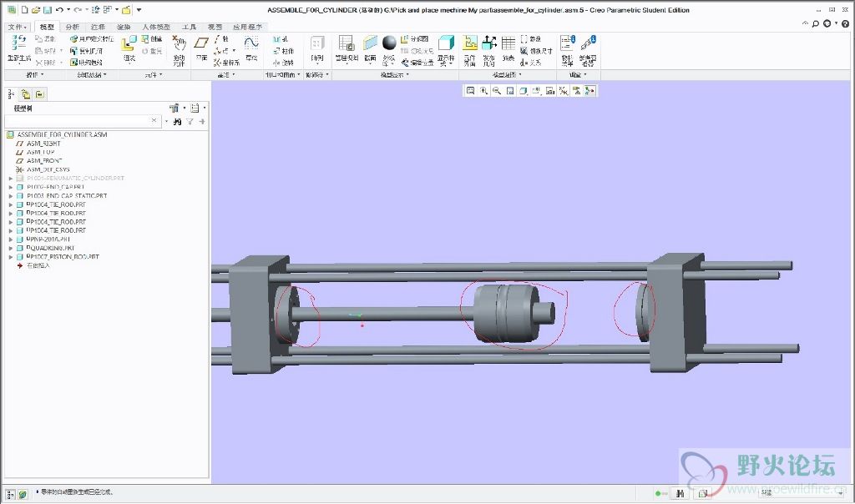
Task: Create a datum Coordinate System (坐标系)
Action: [x=226, y=63]
